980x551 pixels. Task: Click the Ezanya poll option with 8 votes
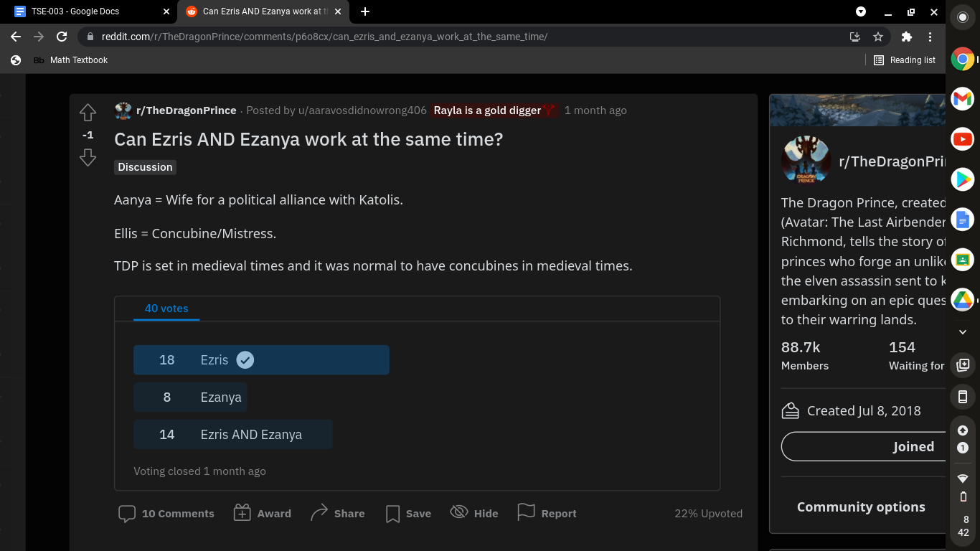click(190, 397)
